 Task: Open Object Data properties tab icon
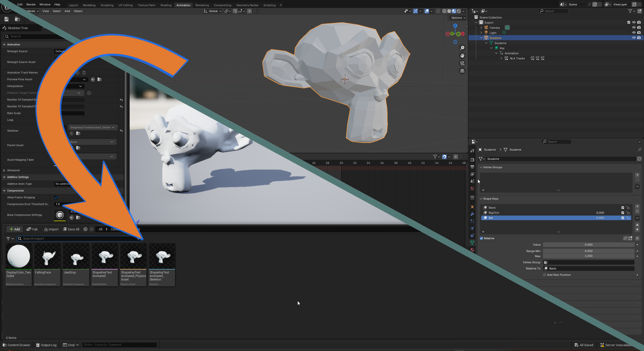(x=472, y=243)
